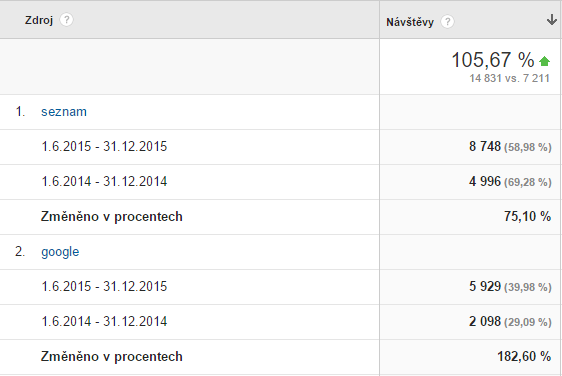The height and width of the screenshot is (376, 562).
Task: Sort by the Zdroj column header
Action: click(39, 20)
